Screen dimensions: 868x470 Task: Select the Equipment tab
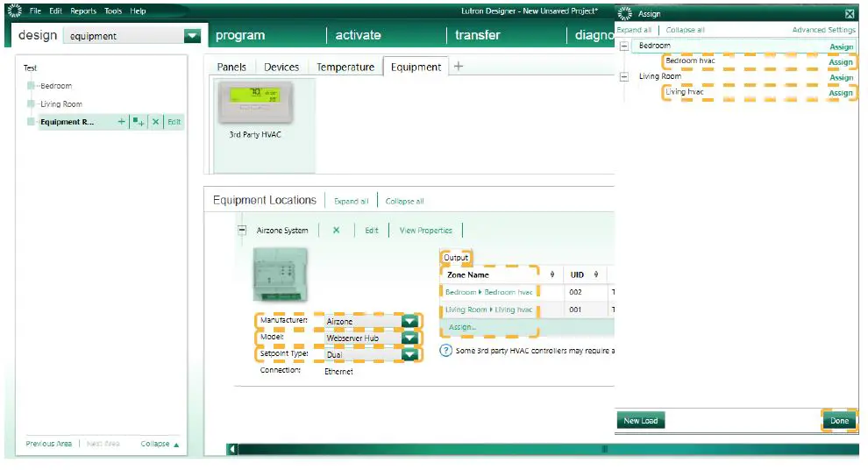coord(416,67)
